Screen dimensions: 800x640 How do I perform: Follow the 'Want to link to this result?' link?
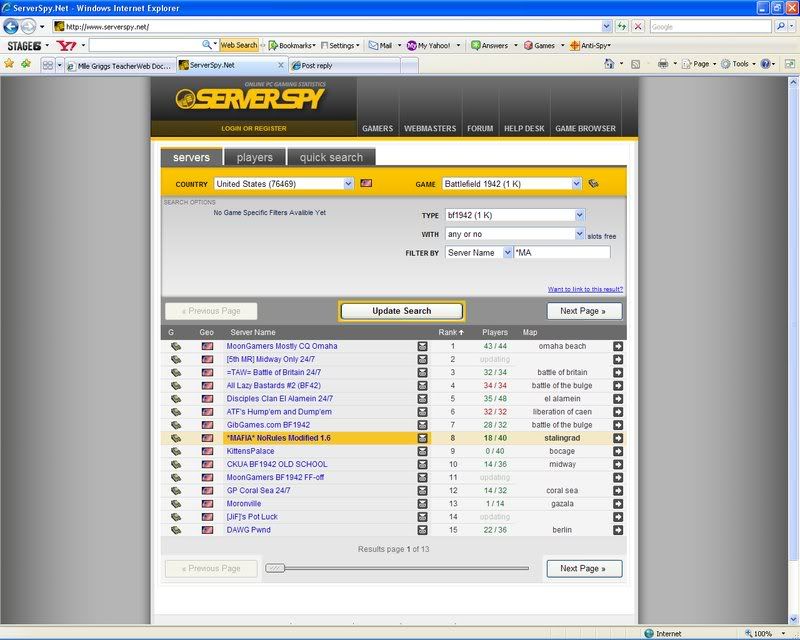(x=585, y=289)
